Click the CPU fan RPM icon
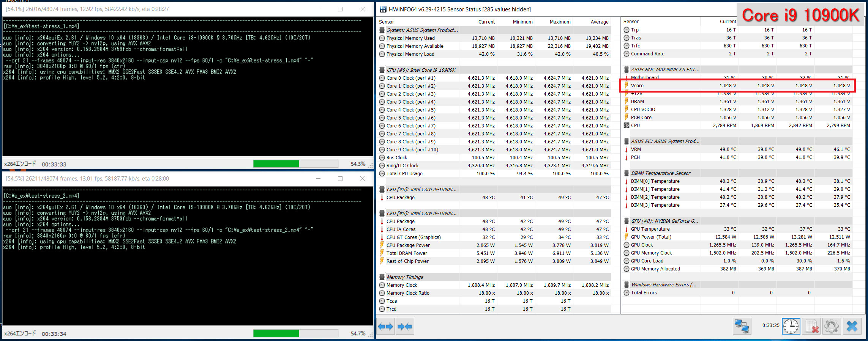This screenshot has width=868, height=341. coord(627,126)
